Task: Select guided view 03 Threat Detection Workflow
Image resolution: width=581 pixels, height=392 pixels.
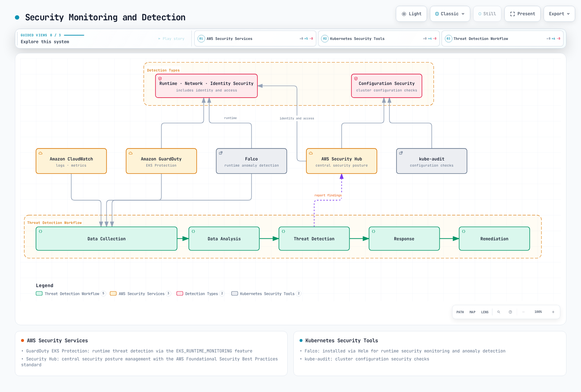Action: (x=503, y=38)
